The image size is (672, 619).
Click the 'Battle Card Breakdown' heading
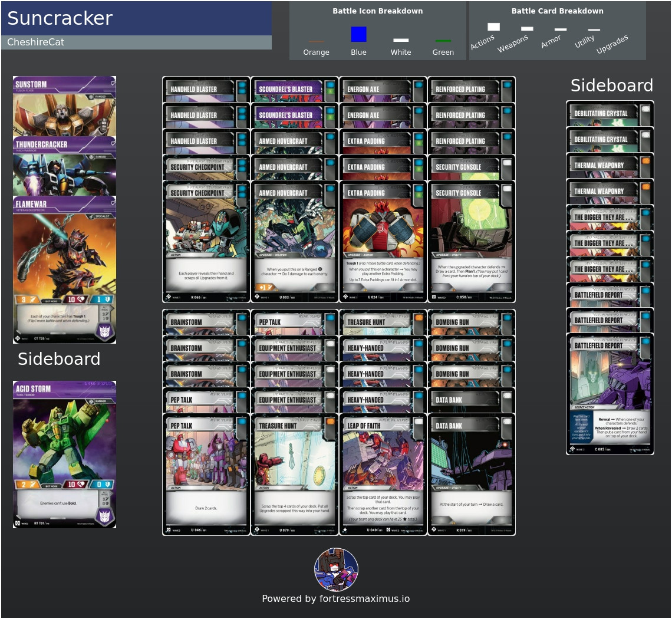[557, 11]
